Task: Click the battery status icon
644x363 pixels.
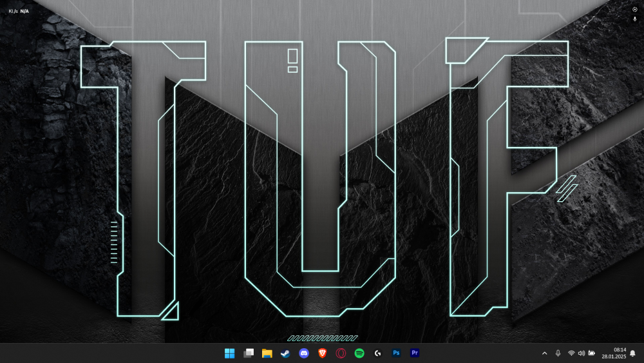Action: pyautogui.click(x=591, y=353)
